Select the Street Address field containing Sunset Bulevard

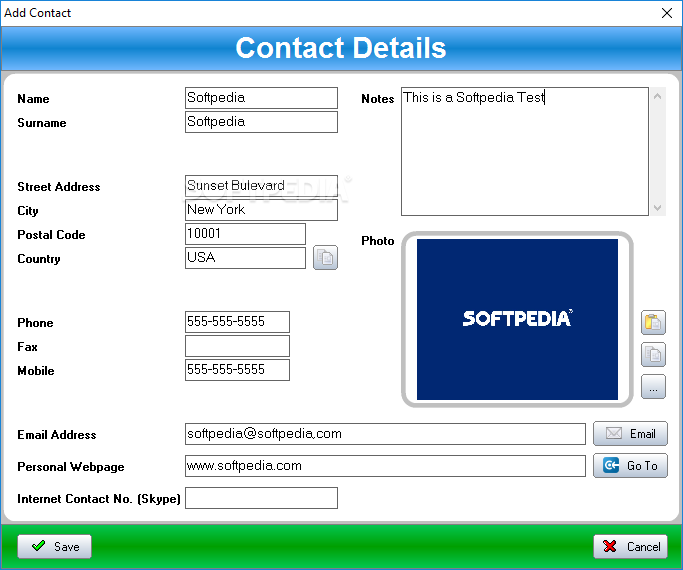click(x=261, y=186)
